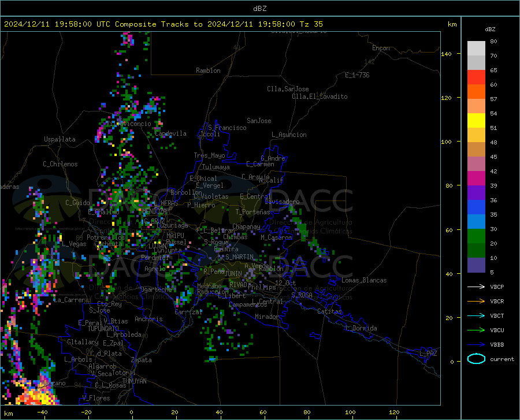Click the 120 km x-axis tick label
This screenshot has height=420, width=520.
tap(394, 412)
